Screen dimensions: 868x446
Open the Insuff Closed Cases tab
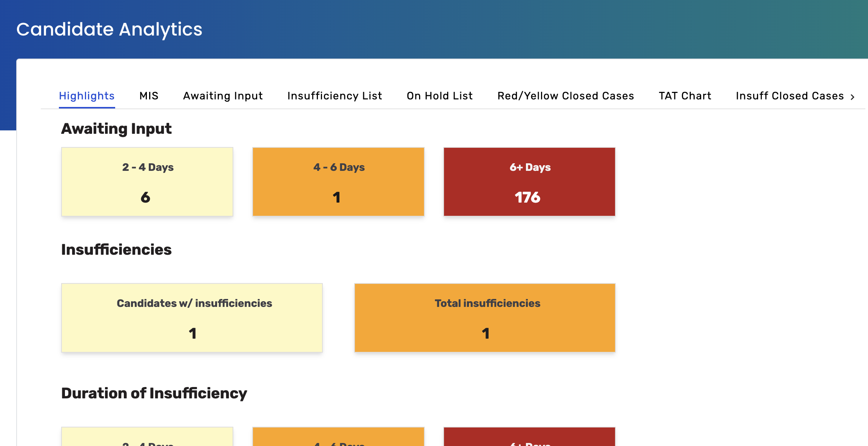click(x=789, y=96)
